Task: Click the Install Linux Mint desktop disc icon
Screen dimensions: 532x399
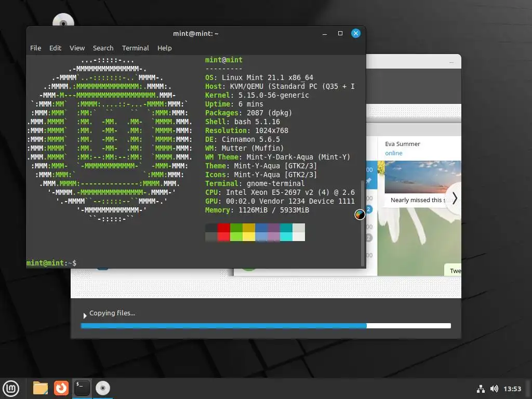Action: pos(63,20)
